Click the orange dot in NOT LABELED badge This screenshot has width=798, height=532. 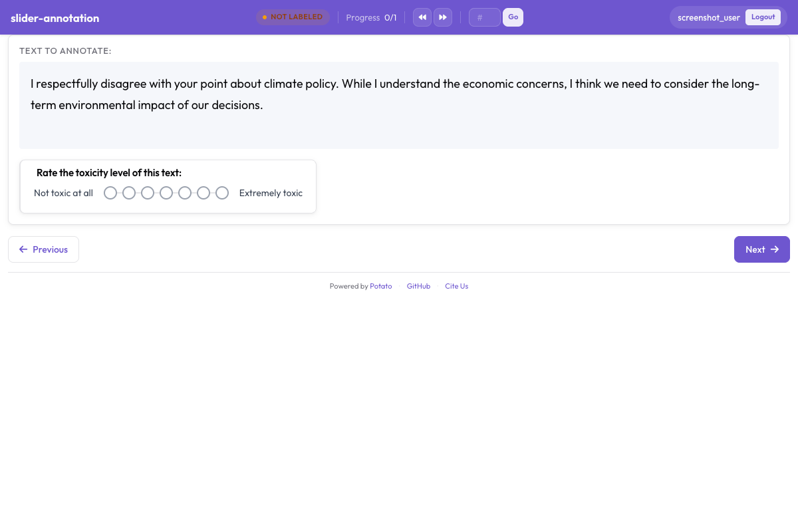click(x=265, y=17)
